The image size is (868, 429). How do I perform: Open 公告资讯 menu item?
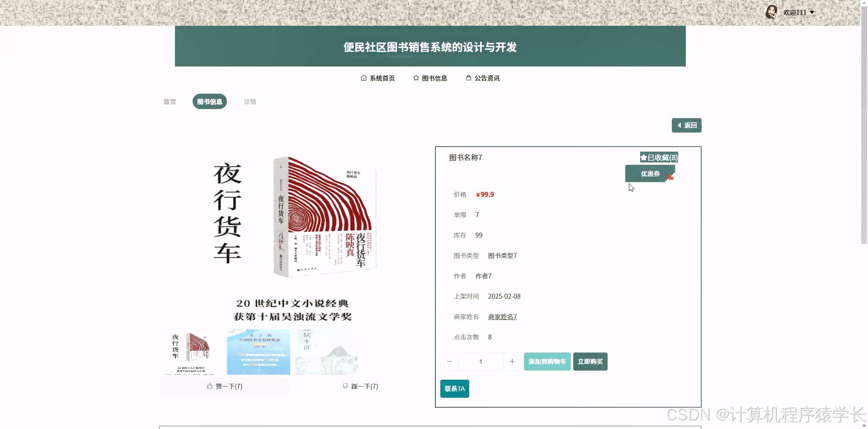(x=482, y=78)
